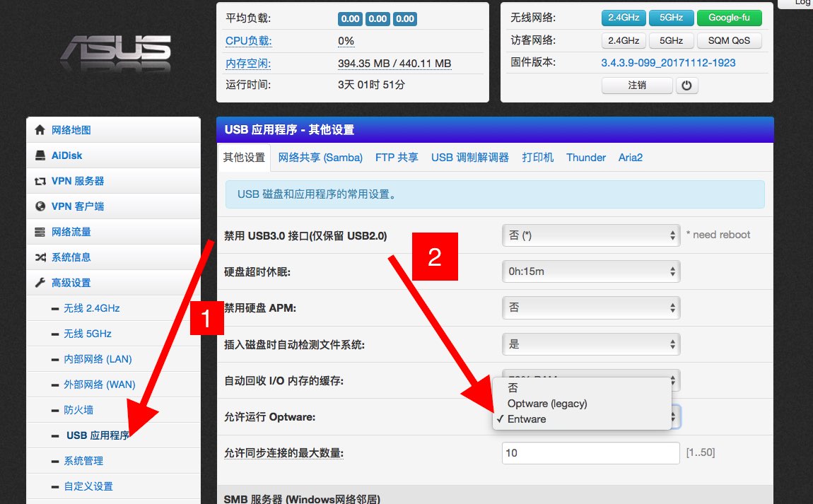Choose 否 in the Optware dropdown list
Image resolution: width=813 pixels, height=504 pixels.
[582, 387]
